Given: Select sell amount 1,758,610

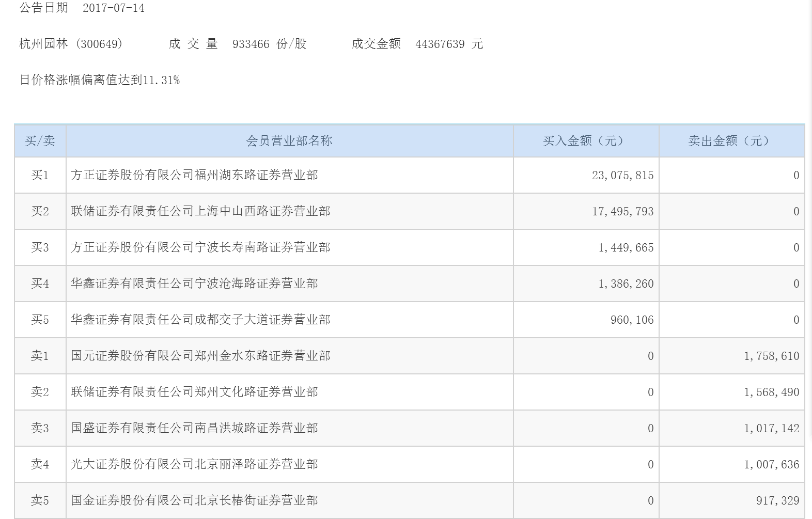Looking at the screenshot, I should (x=772, y=356).
